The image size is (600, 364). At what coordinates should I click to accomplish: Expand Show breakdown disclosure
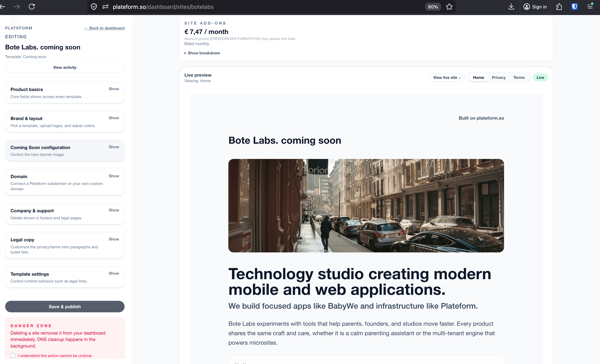(x=202, y=53)
